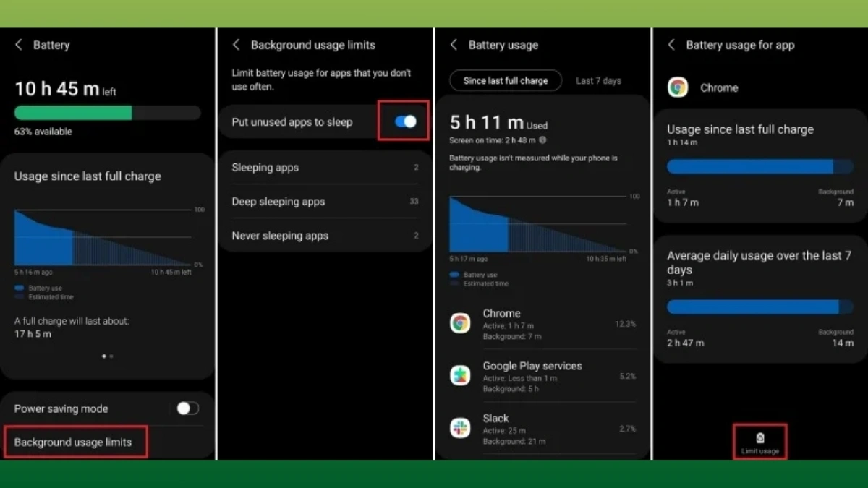Tap the Limit usage battery icon
Screen dimensions: 868x488
(759, 438)
